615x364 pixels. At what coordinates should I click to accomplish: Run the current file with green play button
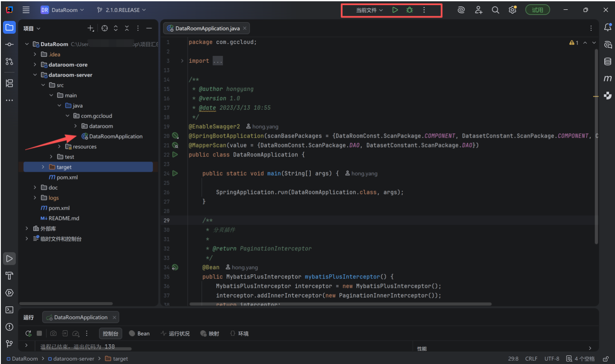[395, 10]
